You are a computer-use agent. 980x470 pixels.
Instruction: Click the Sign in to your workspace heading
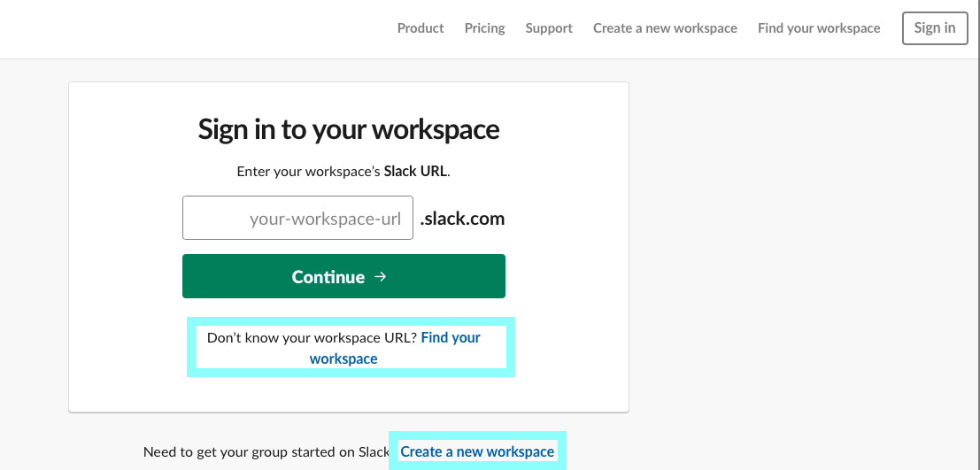click(x=349, y=129)
